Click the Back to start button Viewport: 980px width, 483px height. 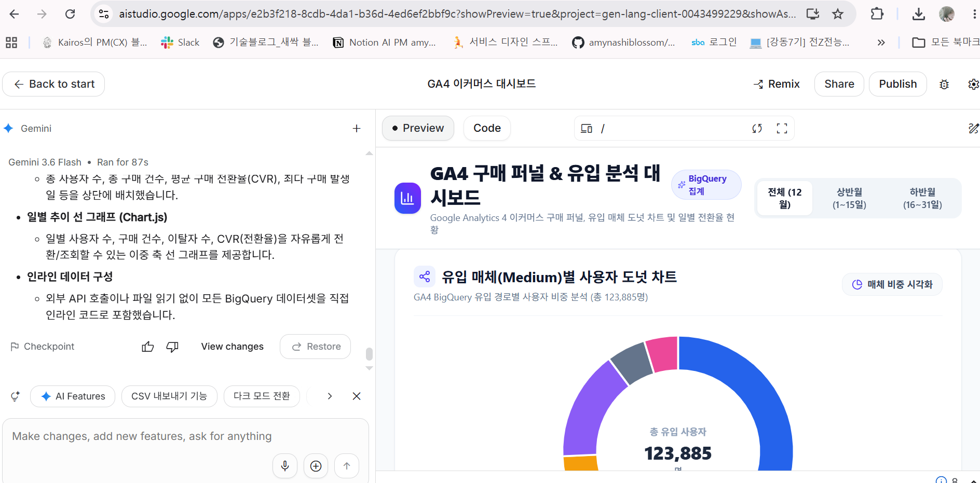pyautogui.click(x=53, y=84)
